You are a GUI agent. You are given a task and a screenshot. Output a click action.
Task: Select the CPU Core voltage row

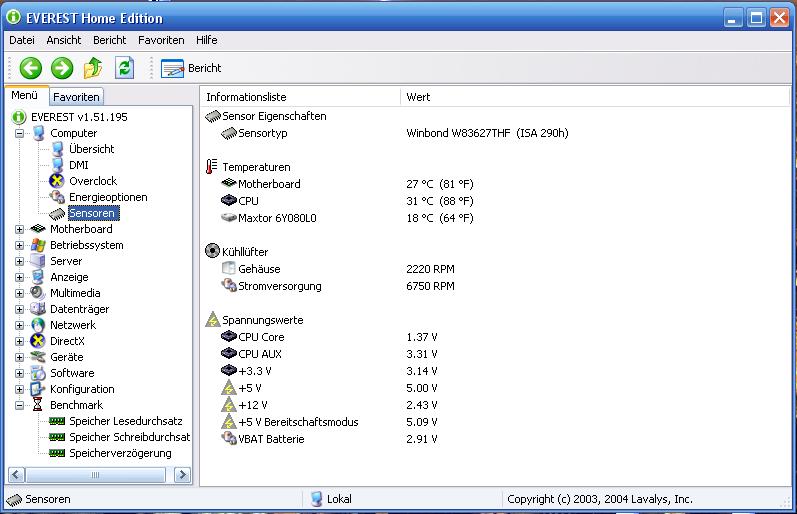(329, 337)
